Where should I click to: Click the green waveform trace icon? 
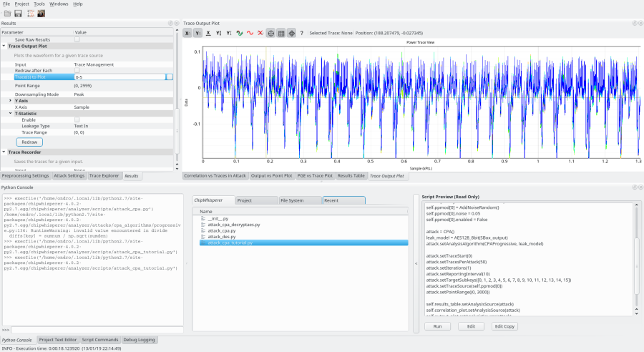point(239,33)
